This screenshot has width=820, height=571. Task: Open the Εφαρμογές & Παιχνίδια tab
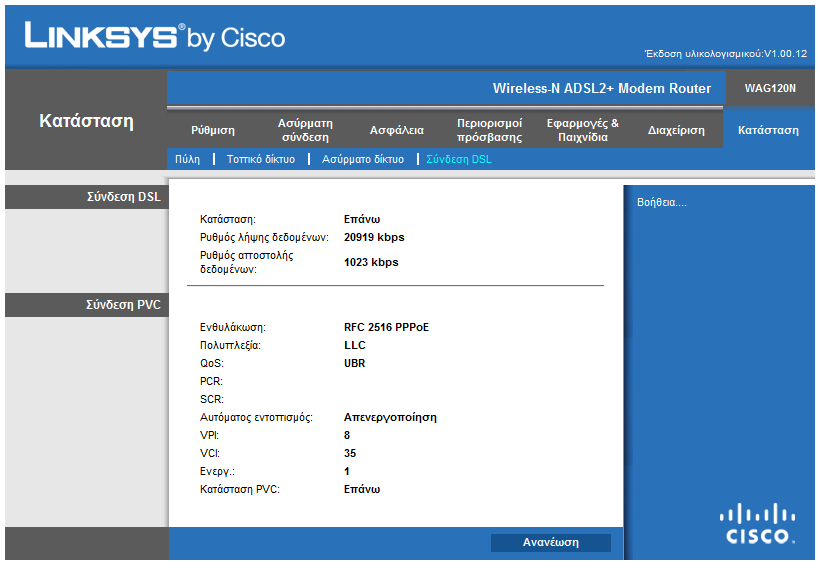pyautogui.click(x=583, y=130)
